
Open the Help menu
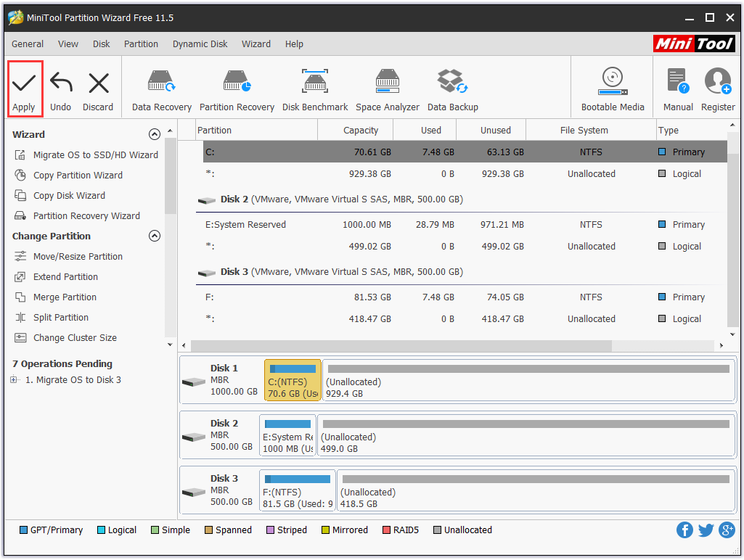tap(294, 44)
